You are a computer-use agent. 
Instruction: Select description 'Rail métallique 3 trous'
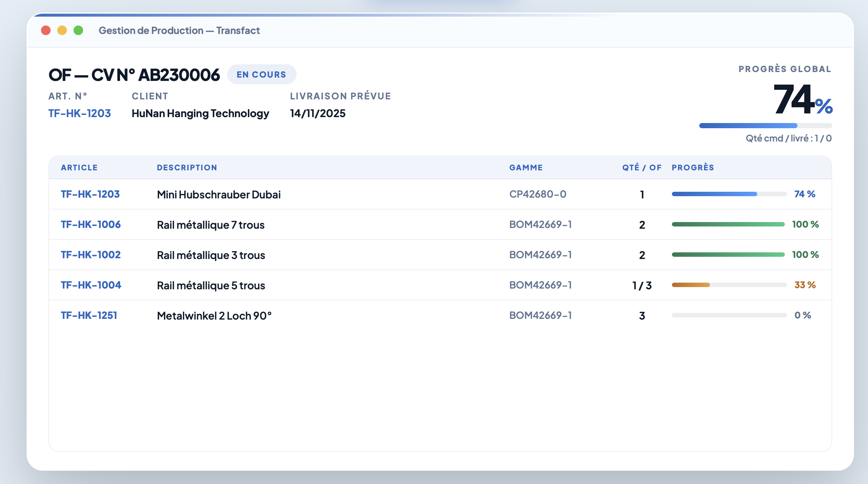[211, 255]
